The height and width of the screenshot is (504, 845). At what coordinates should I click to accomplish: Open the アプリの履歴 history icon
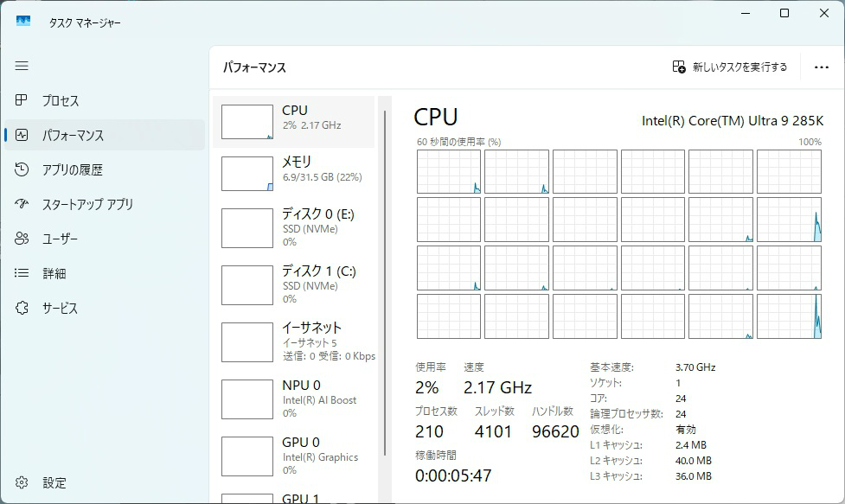pos(22,169)
